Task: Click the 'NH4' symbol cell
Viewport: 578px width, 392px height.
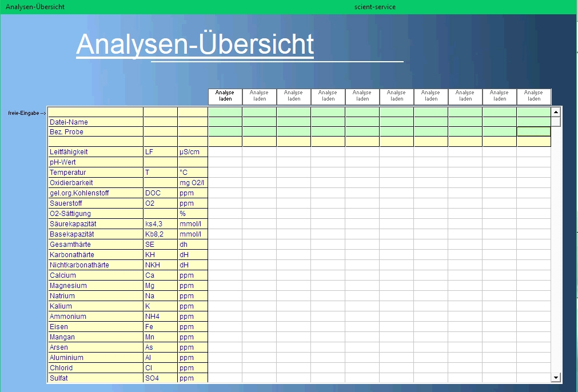Action: (x=160, y=317)
